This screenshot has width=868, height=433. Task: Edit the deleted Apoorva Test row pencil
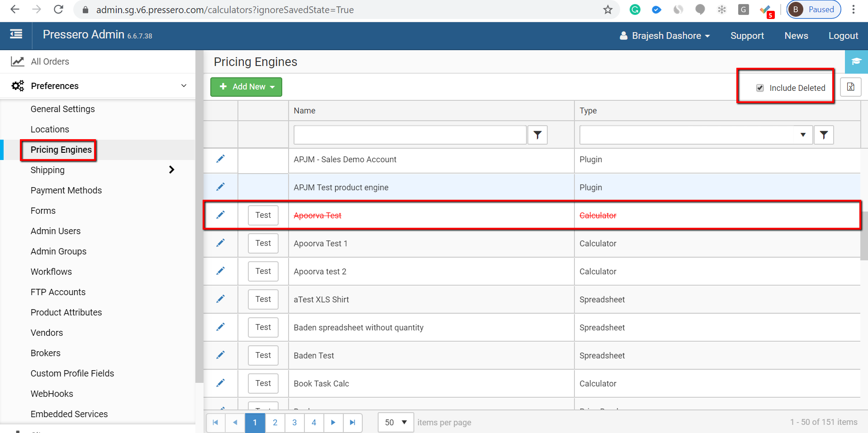tap(220, 215)
